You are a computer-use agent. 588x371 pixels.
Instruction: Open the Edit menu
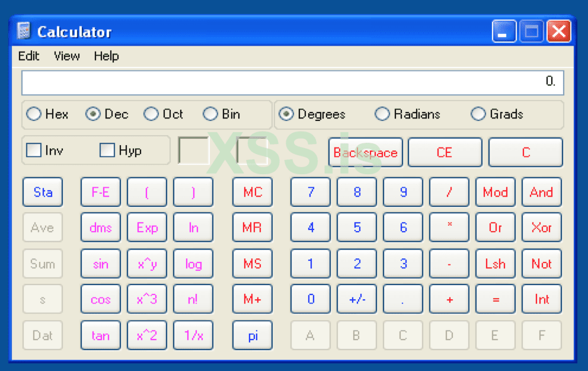pyautogui.click(x=28, y=56)
